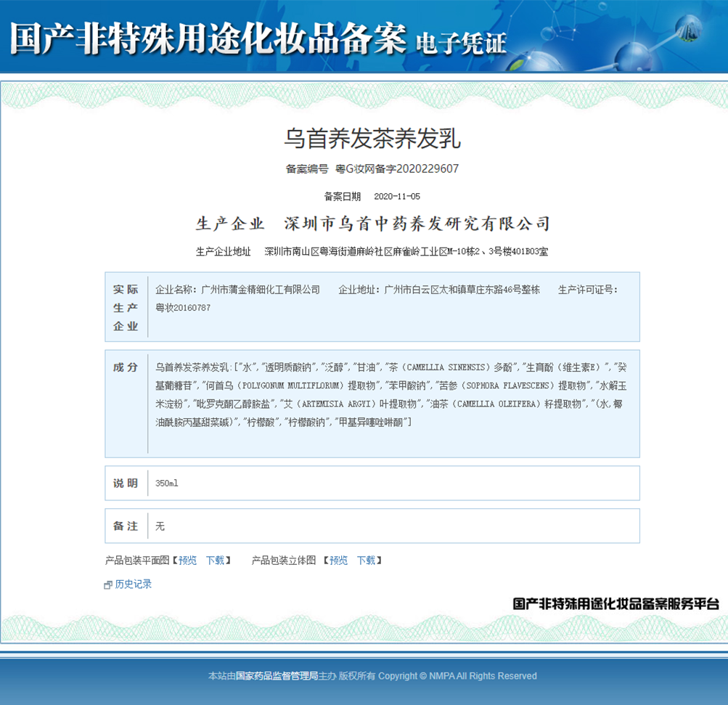Select the license number 粤妆20160787
Viewport: 728px width, 705px height.
coord(183,308)
